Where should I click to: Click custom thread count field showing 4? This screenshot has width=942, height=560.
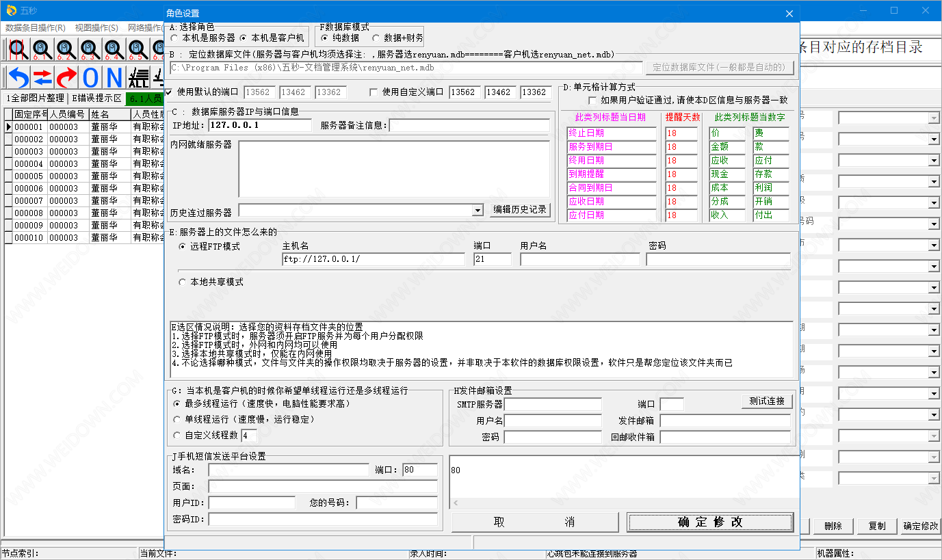tap(249, 436)
